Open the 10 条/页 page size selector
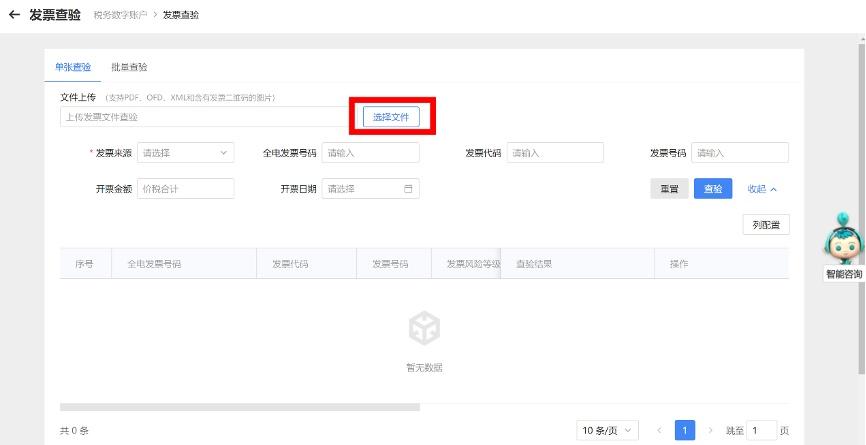866x445 pixels. click(608, 430)
